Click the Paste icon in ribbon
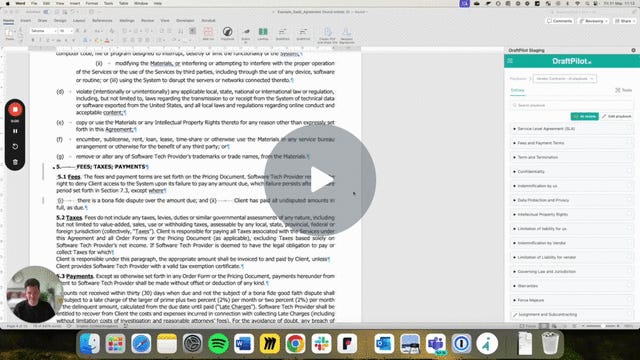The image size is (640, 360). [9, 33]
